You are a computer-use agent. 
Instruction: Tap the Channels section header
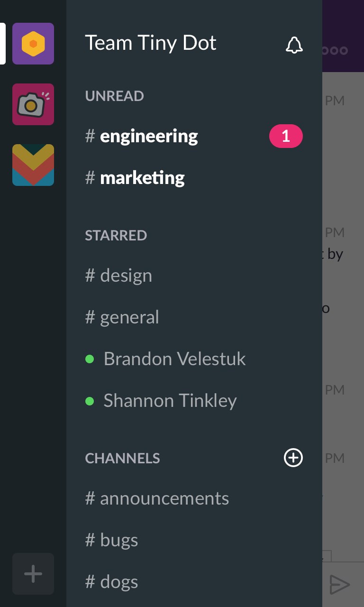pyautogui.click(x=122, y=458)
